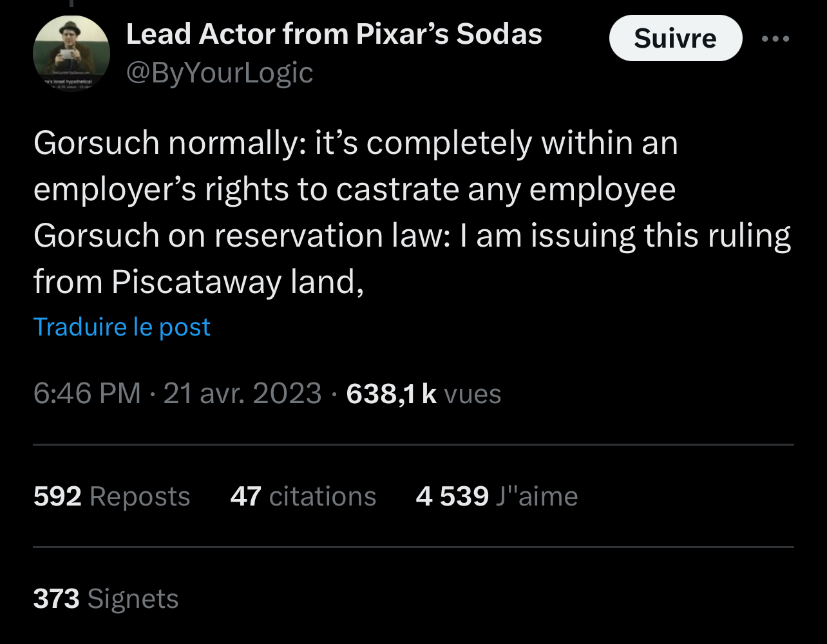Click the thread connector line above avatar
The image size is (827, 644).
[x=71, y=3]
